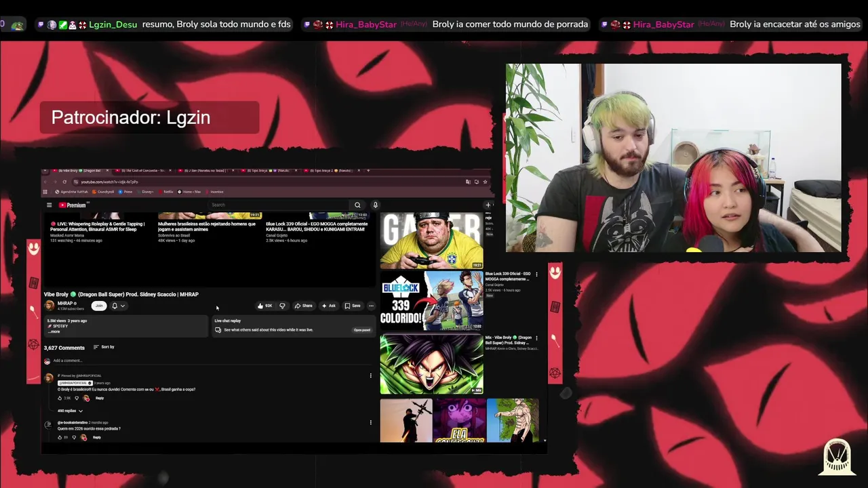Open the Prime bookmark
This screenshot has width=868, height=488.
tap(125, 192)
